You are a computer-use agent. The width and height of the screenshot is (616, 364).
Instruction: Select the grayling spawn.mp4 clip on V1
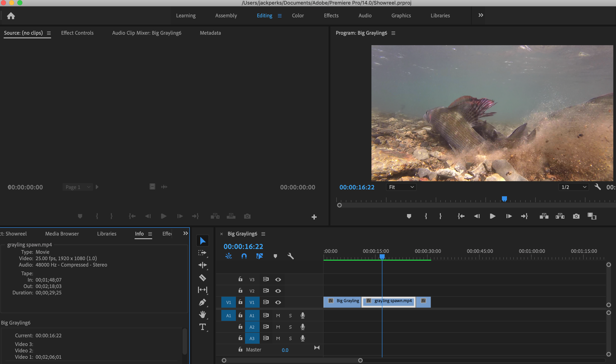point(392,302)
